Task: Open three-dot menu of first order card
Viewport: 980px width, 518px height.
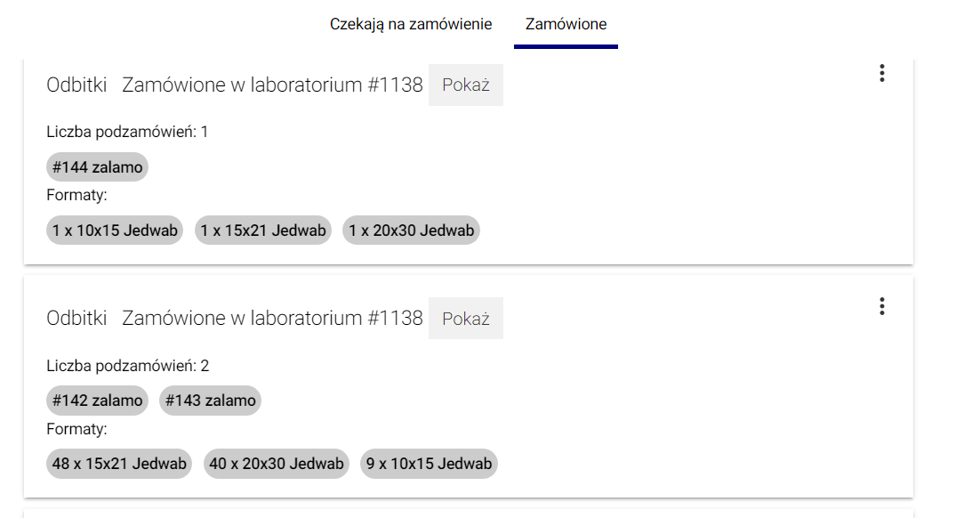Action: (881, 73)
